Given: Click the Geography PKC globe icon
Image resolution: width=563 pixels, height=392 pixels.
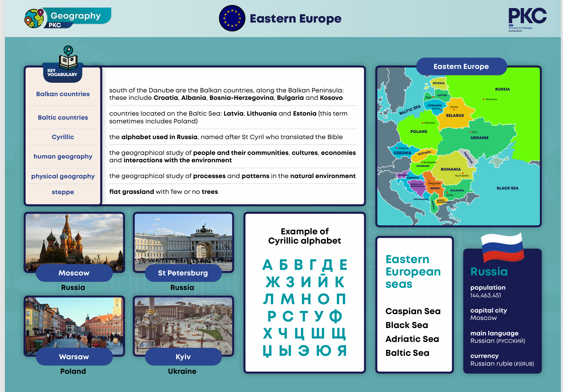Looking at the screenshot, I should click(34, 18).
